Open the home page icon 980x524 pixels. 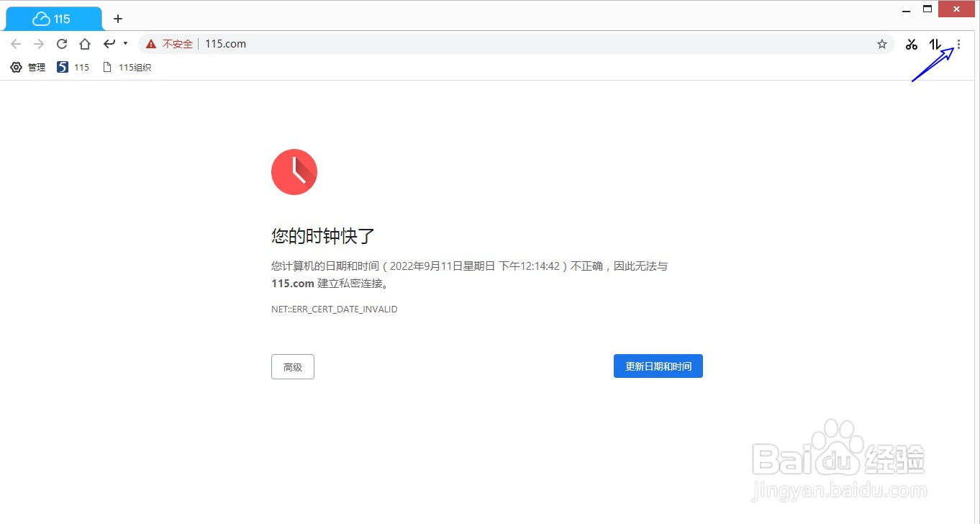(85, 44)
